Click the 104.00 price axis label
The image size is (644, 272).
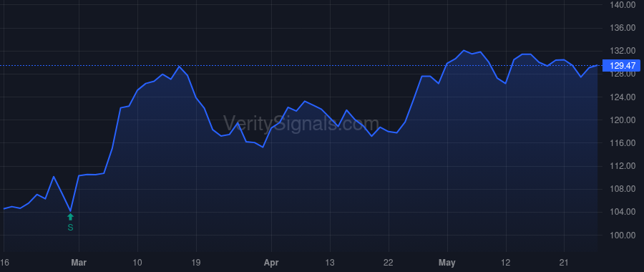tap(623, 212)
